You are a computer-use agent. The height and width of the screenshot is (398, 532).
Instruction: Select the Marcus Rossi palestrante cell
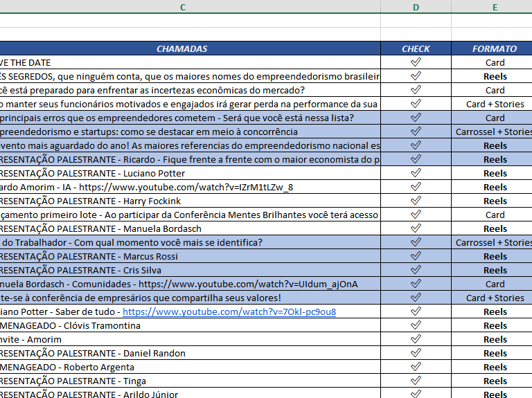(x=190, y=256)
